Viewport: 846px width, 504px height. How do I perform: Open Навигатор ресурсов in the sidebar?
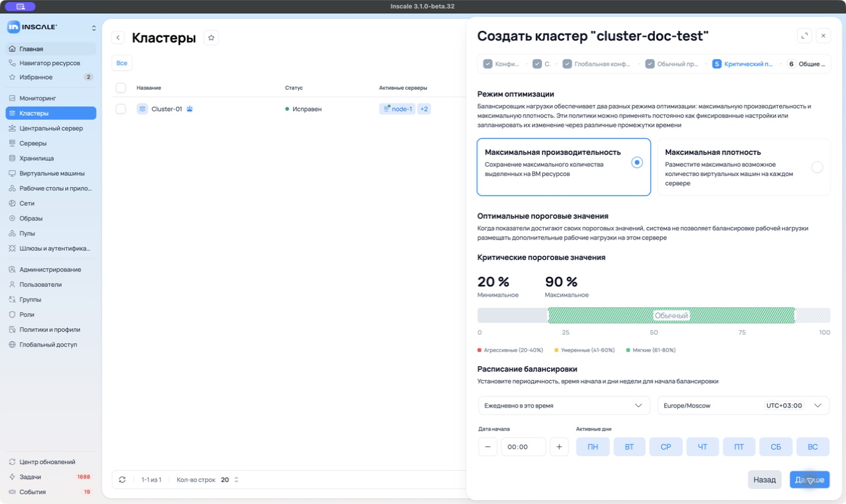point(51,63)
